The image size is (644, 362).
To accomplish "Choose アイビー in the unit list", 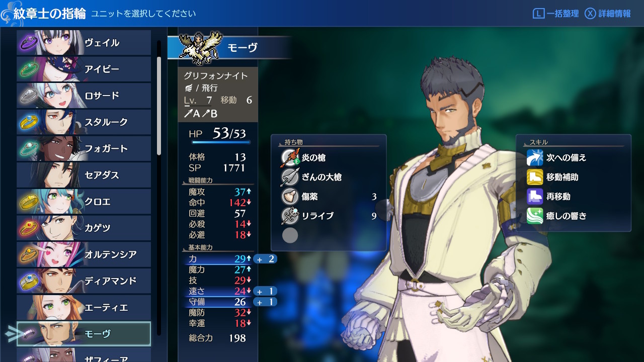I will click(x=84, y=69).
